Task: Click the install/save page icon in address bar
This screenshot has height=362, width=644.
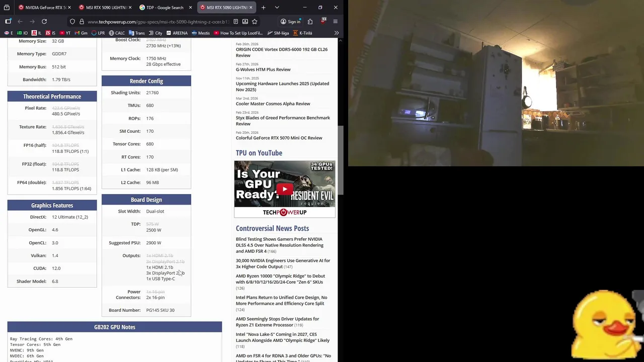Action: click(245, 22)
